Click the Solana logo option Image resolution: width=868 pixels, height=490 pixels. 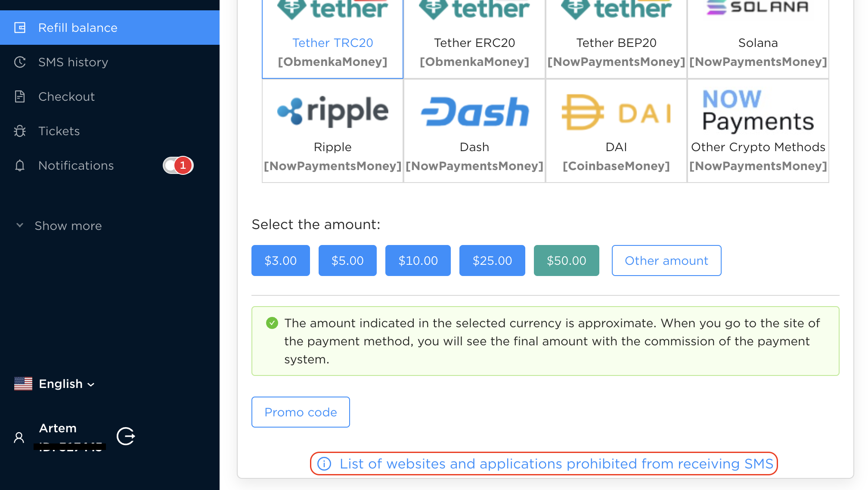click(x=758, y=8)
